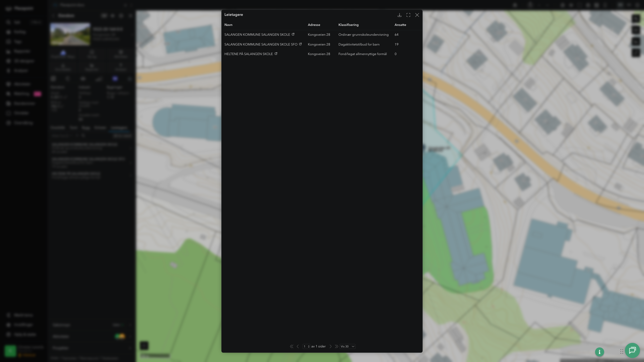Screen dimensions: 644x362
Task: Go to the previous page of tenants
Action: pos(298,346)
